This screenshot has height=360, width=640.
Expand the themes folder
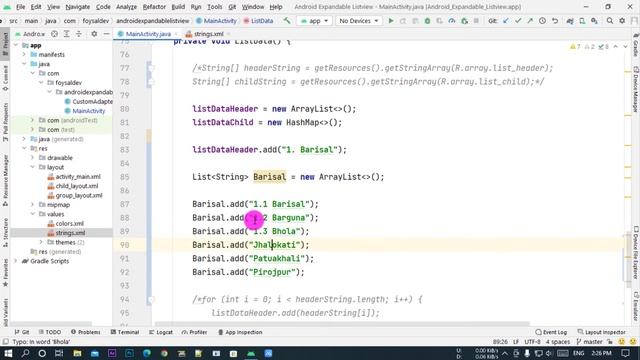41,242
